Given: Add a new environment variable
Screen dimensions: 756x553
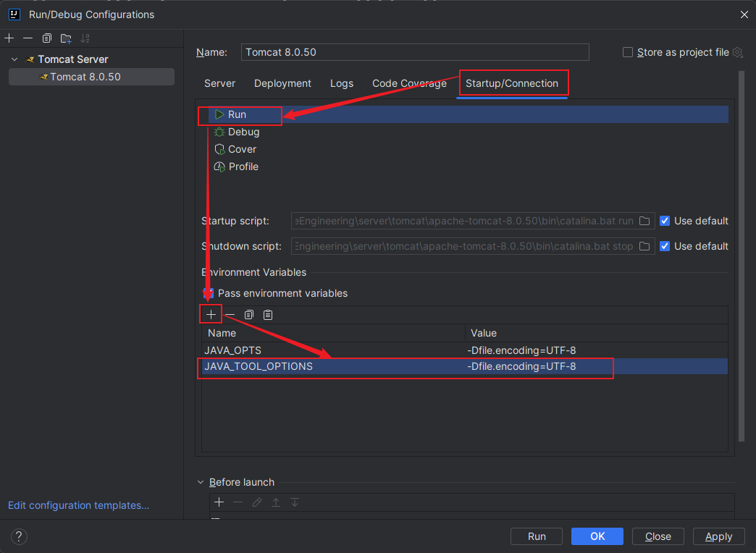Looking at the screenshot, I should pos(211,315).
